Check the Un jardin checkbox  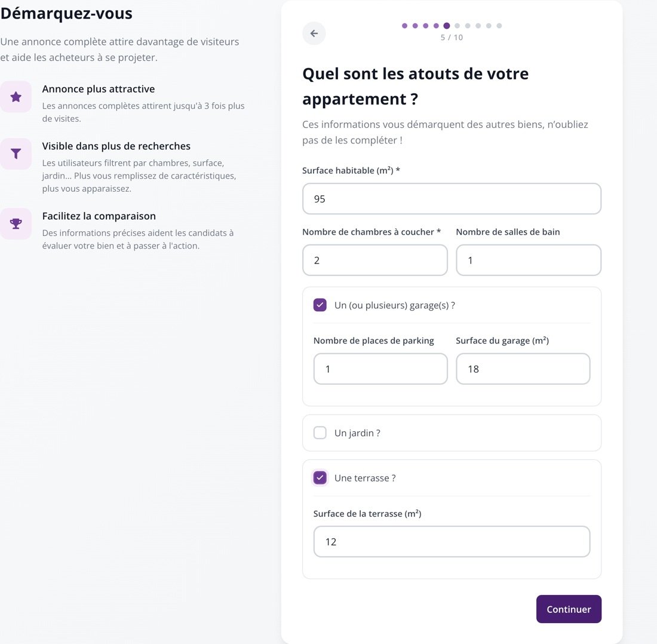click(x=320, y=433)
